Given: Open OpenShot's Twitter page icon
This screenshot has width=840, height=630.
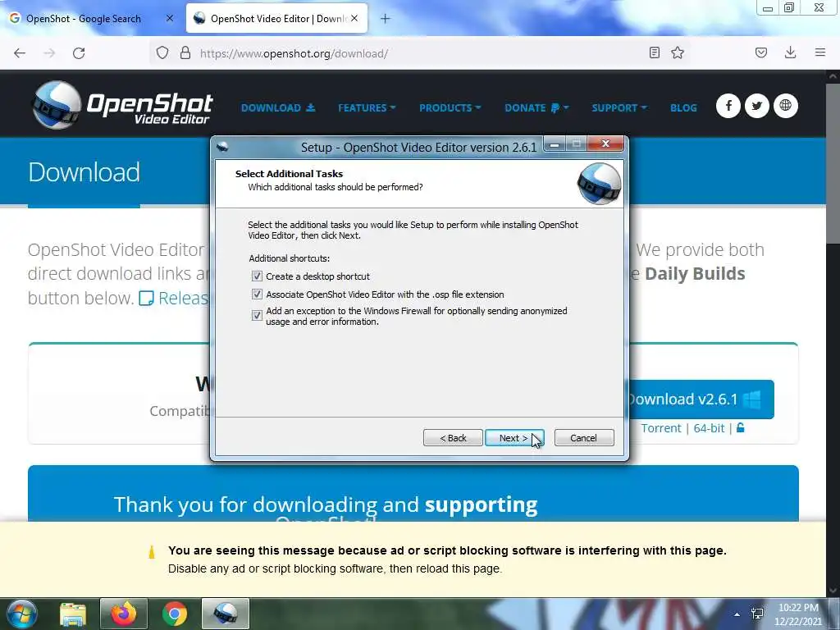Looking at the screenshot, I should pyautogui.click(x=757, y=106).
